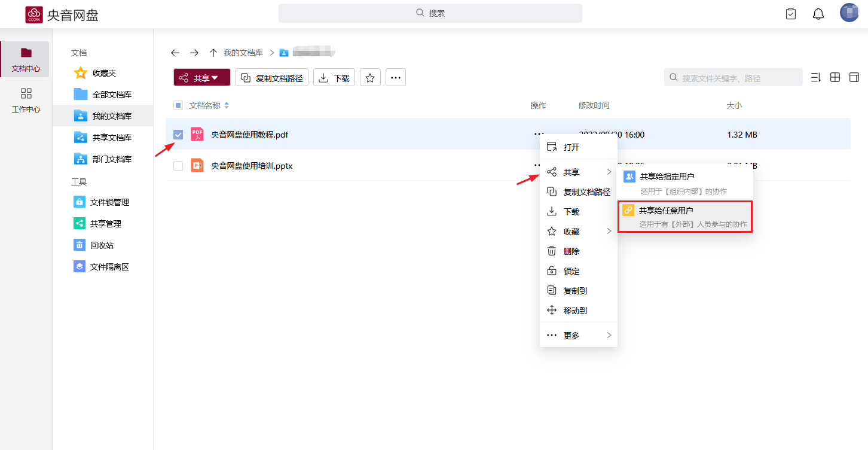
Task: Open 回收站 in the sidebar
Action: pyautogui.click(x=101, y=245)
